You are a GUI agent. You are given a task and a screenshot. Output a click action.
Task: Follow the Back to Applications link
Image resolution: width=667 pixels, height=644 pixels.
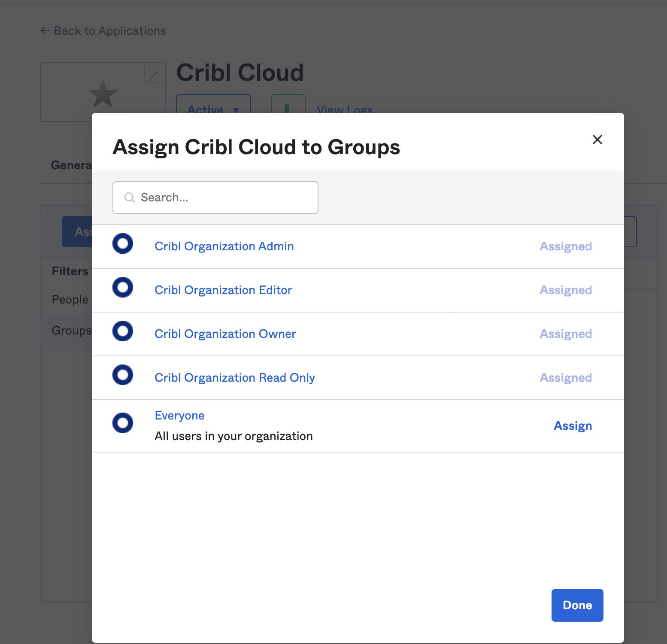click(103, 30)
